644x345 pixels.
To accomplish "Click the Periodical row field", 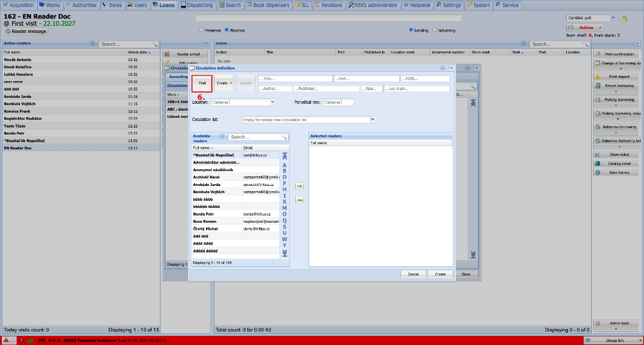I will coord(338,102).
